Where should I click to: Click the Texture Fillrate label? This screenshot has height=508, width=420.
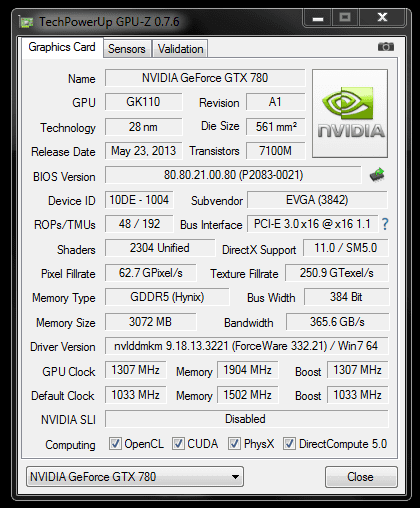(x=244, y=274)
